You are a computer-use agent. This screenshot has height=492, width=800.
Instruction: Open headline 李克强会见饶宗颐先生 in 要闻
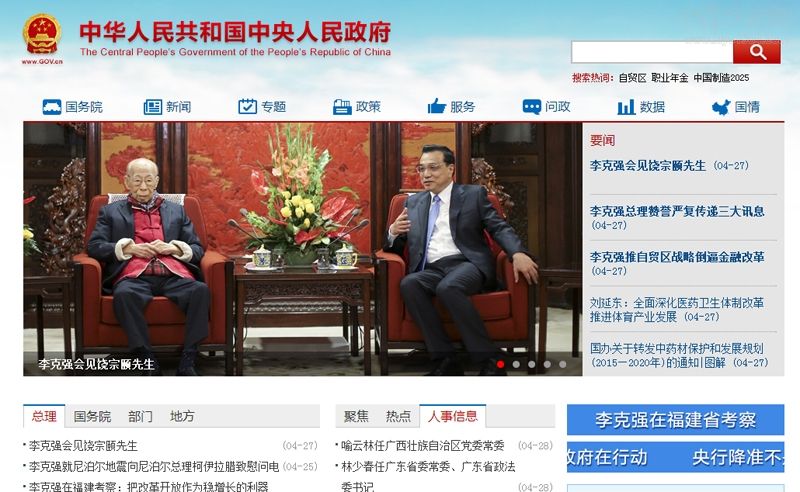point(648,165)
